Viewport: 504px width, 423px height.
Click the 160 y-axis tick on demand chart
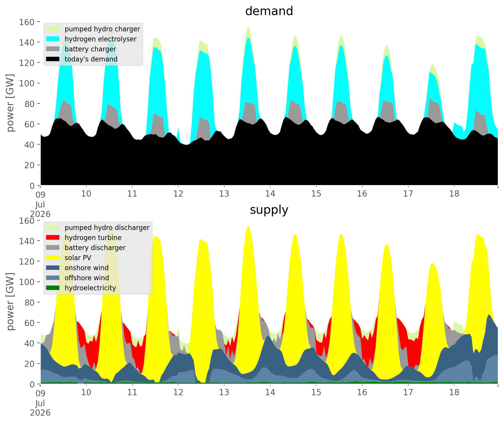(27, 22)
